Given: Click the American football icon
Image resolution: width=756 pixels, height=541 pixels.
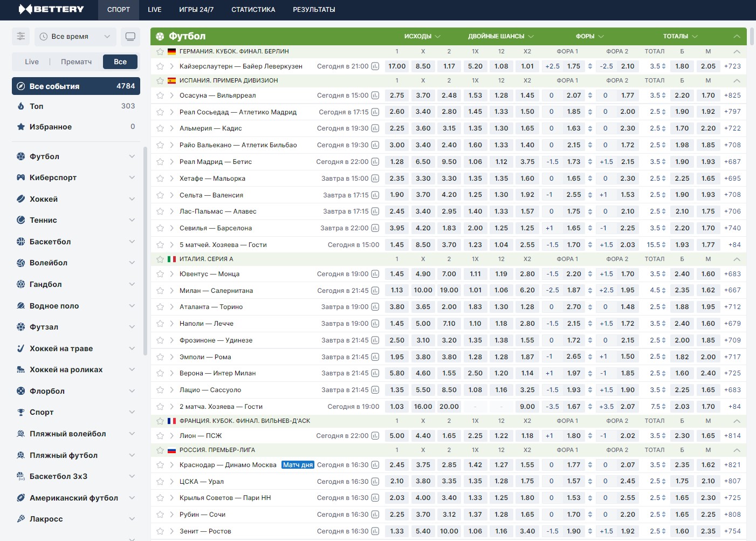Looking at the screenshot, I should coord(21,498).
